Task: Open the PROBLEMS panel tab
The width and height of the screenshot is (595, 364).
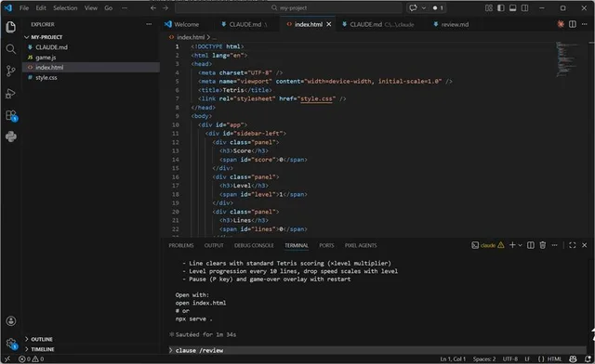Action: (181, 245)
